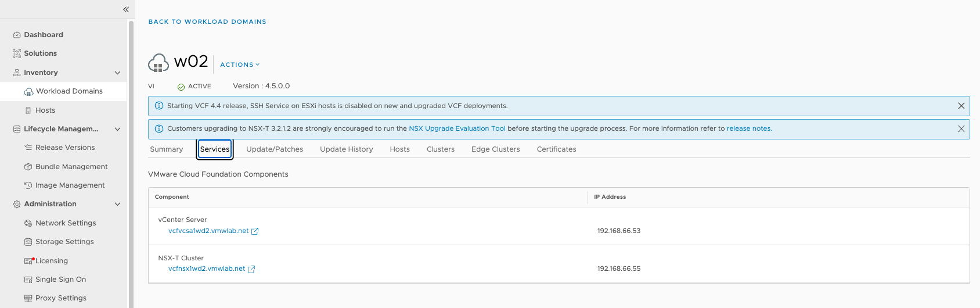Viewport: 980px width, 308px height.
Task: Open Release Versions page
Action: pos(65,148)
